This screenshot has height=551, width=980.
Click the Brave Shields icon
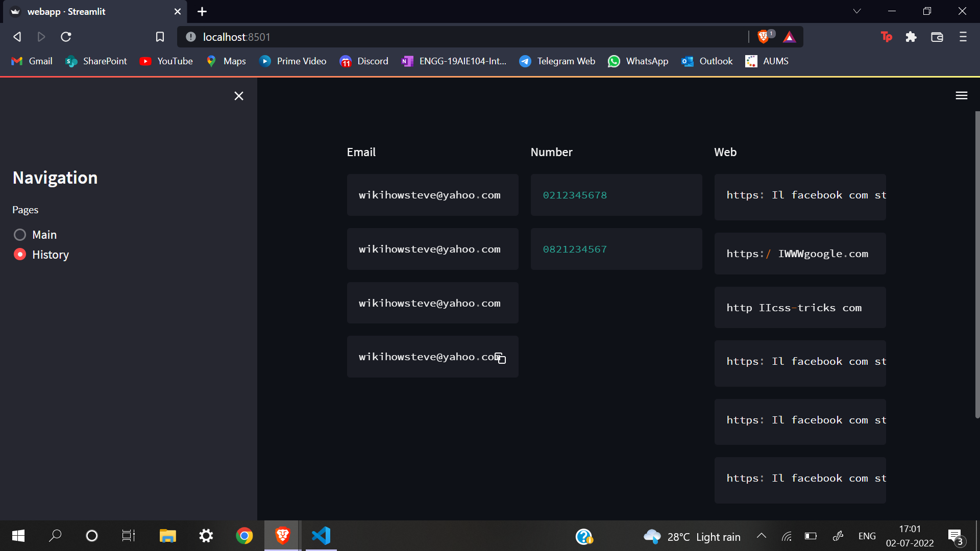click(x=763, y=37)
